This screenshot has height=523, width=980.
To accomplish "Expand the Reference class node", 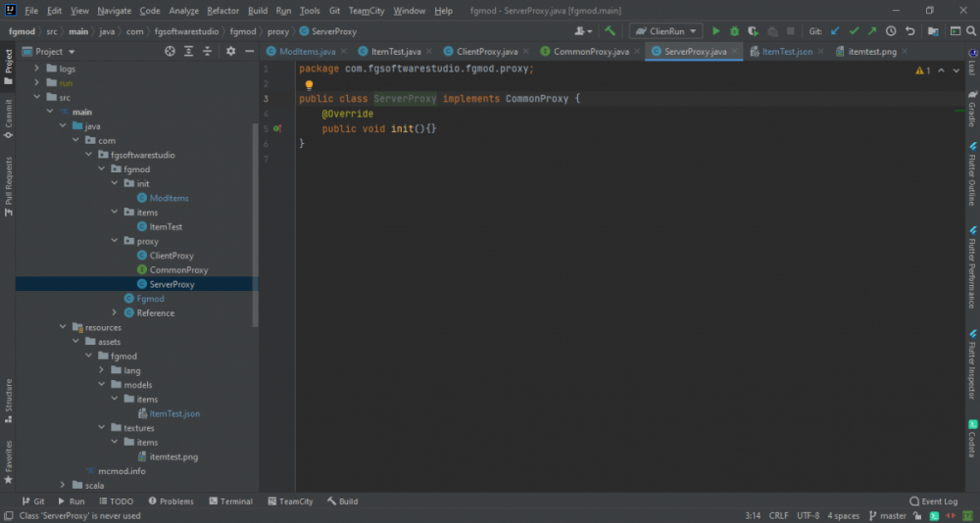I will (x=115, y=312).
